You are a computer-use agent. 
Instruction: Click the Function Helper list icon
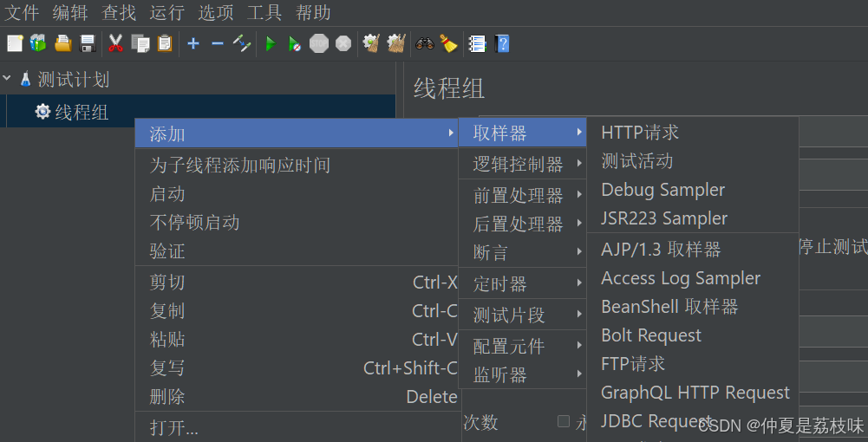click(x=477, y=43)
